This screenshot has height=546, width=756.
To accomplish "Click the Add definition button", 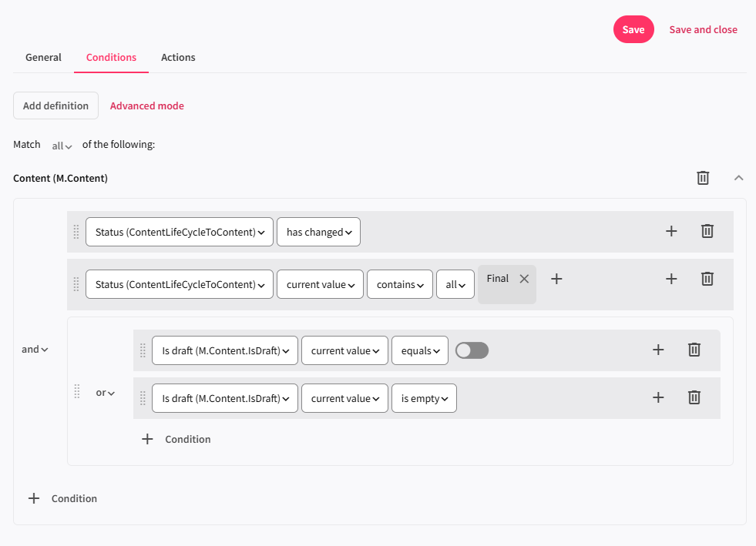I will pyautogui.click(x=55, y=106).
